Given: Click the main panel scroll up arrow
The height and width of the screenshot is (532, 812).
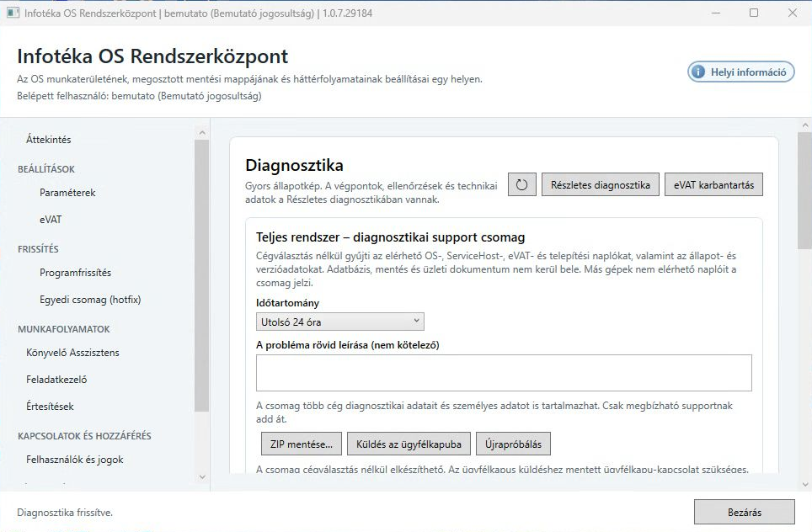Looking at the screenshot, I should click(805, 125).
